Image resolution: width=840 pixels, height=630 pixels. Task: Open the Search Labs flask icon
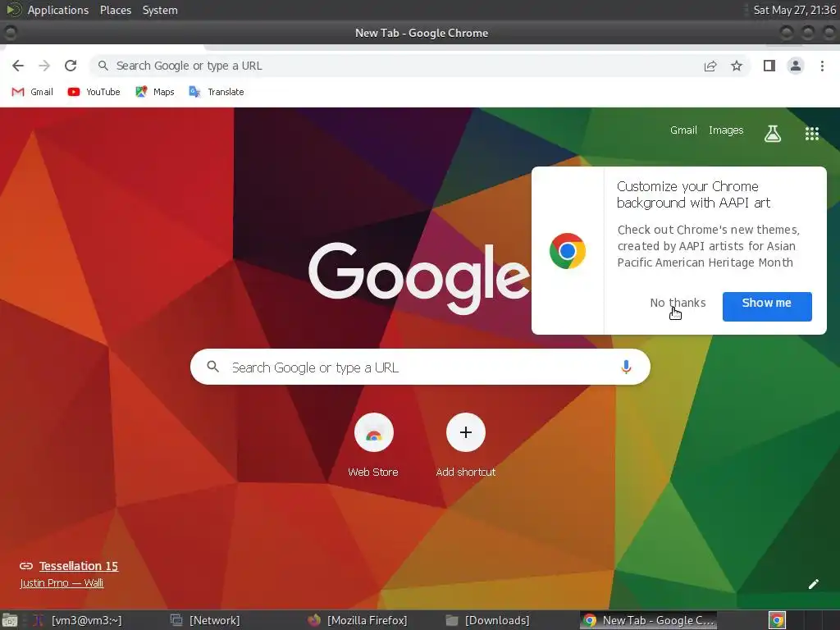tap(773, 134)
